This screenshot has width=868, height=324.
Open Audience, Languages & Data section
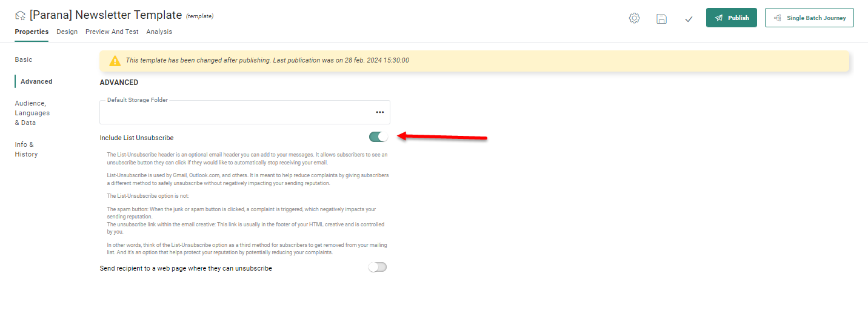(x=32, y=113)
